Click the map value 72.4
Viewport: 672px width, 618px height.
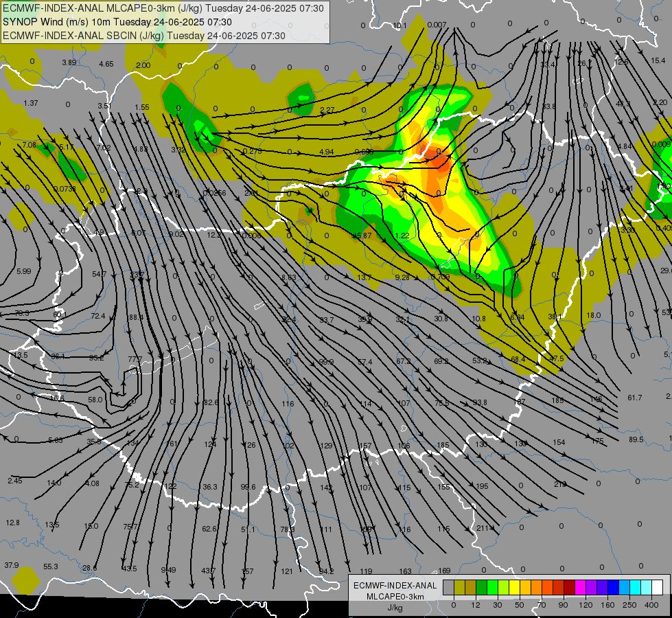point(97,316)
